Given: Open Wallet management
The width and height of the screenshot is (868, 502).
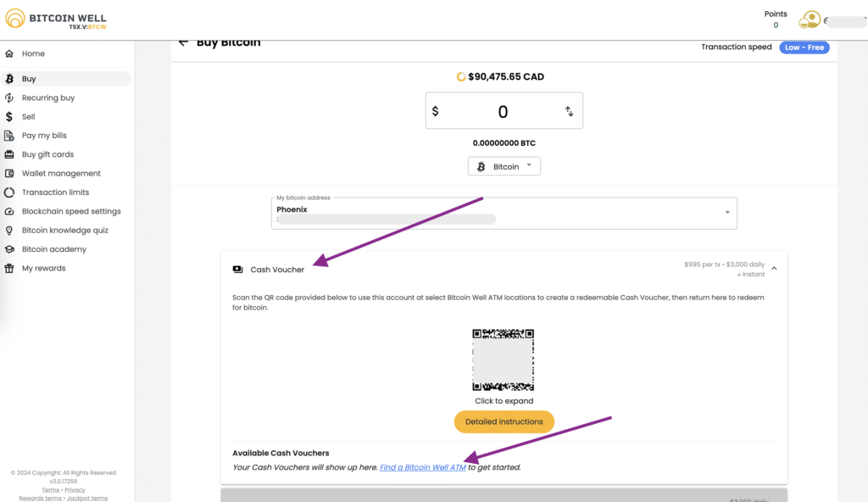Looking at the screenshot, I should pyautogui.click(x=61, y=174).
